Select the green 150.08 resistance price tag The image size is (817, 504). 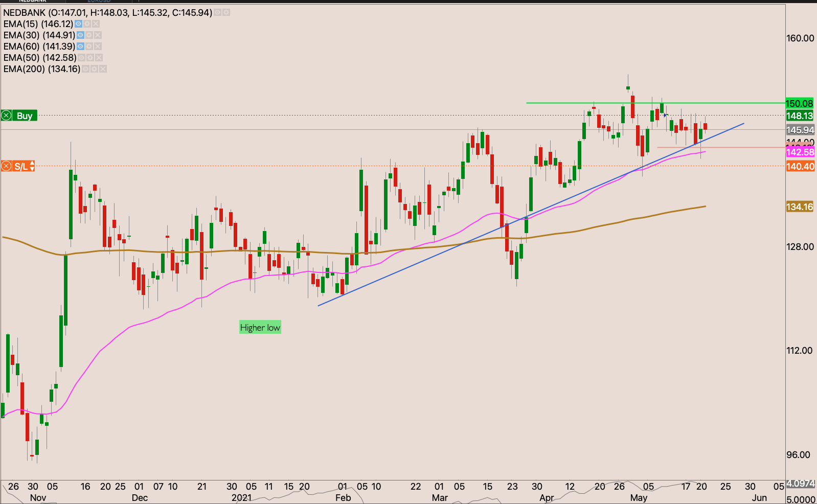tap(800, 103)
